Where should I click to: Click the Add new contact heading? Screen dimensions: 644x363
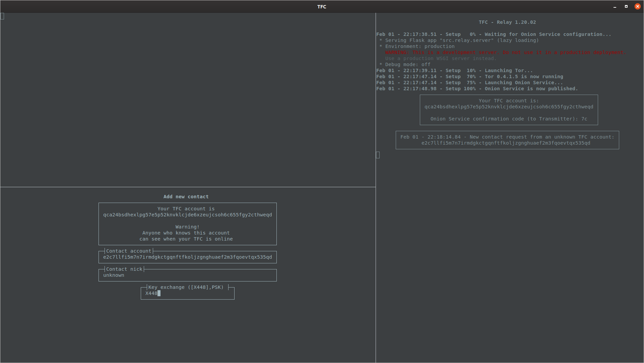[x=186, y=197]
